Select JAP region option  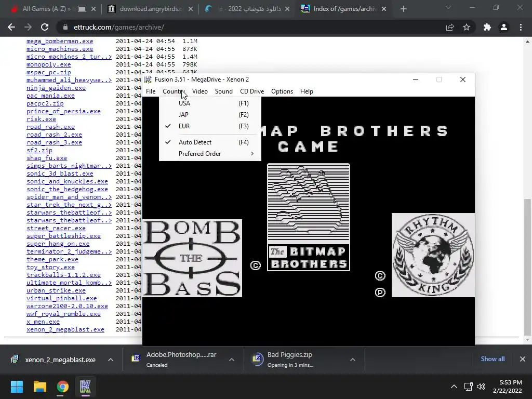(210, 115)
